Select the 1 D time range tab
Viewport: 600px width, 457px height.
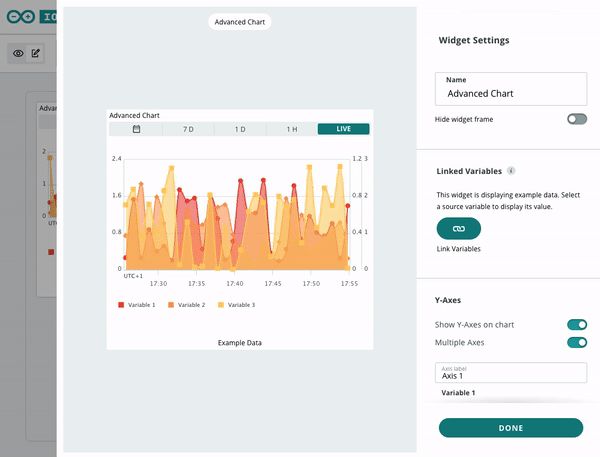[240, 129]
